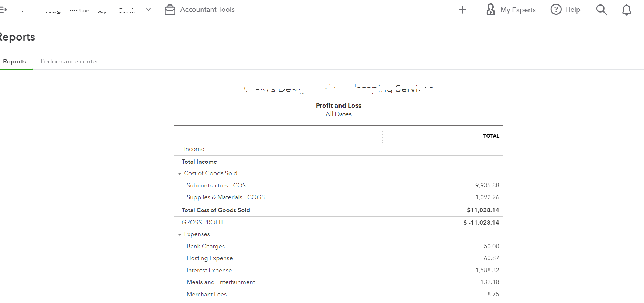
Task: Select the Reports tab
Action: (14, 61)
